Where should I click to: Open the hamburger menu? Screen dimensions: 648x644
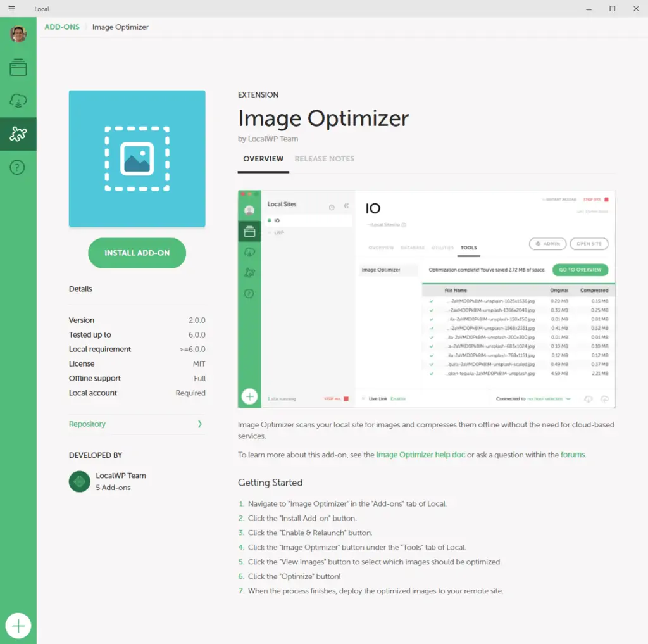[11, 9]
